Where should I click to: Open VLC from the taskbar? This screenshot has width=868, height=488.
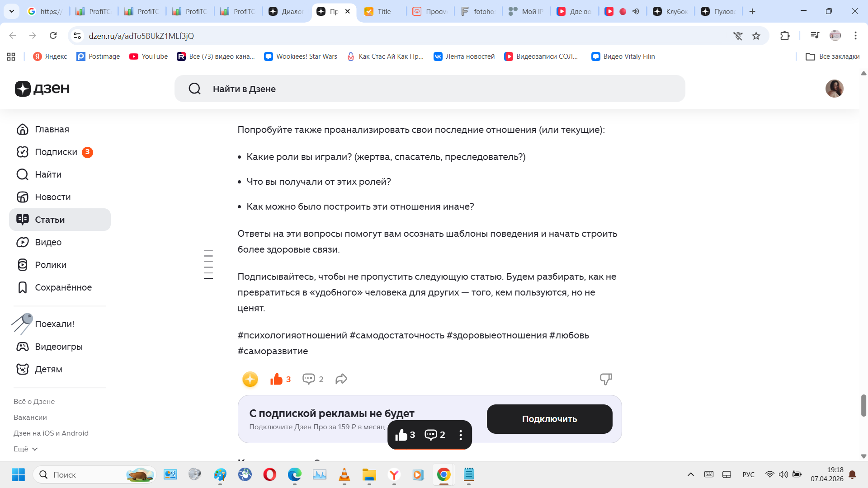click(344, 474)
